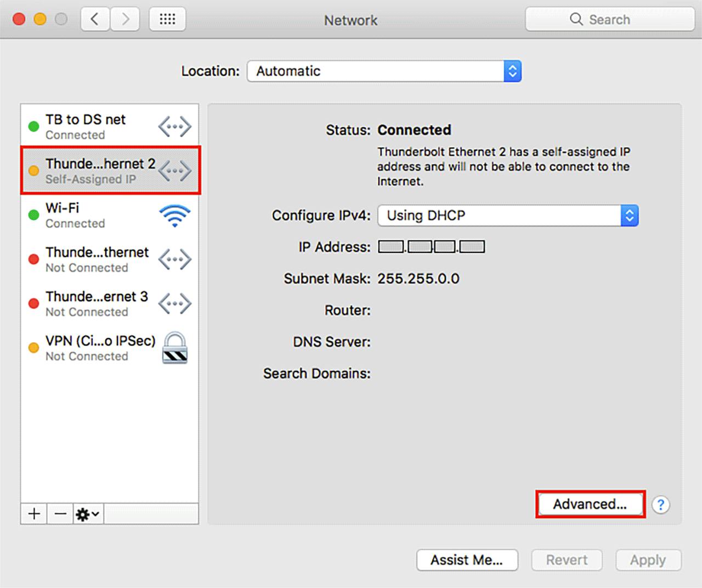Viewport: 702px width, 588px height.
Task: Select TB to DS net service
Action: click(110, 126)
